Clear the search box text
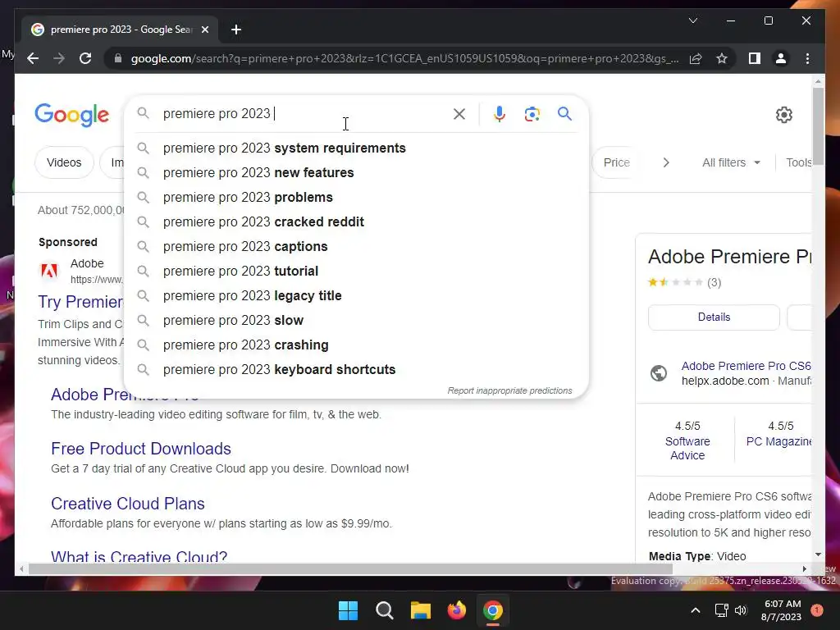This screenshot has height=630, width=840. 459,113
